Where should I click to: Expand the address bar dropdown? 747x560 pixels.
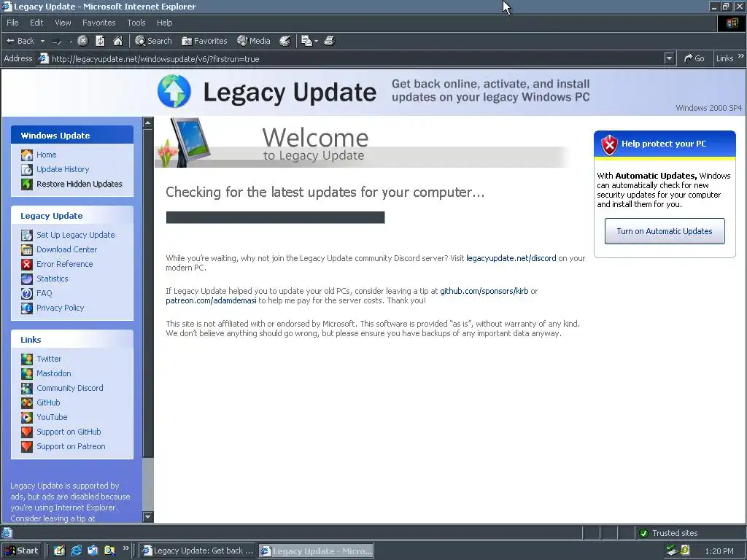coord(670,58)
